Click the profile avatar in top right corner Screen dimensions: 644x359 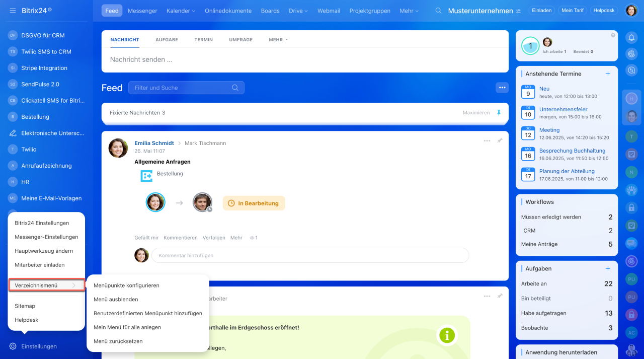click(631, 11)
